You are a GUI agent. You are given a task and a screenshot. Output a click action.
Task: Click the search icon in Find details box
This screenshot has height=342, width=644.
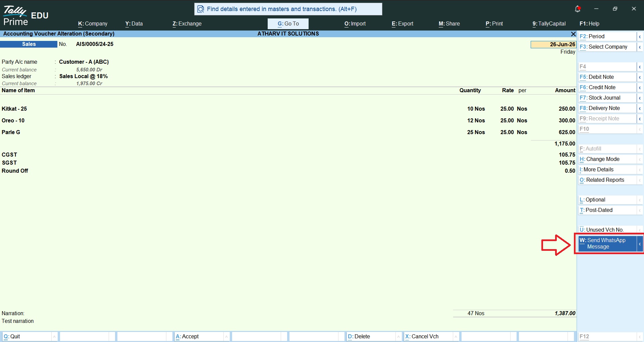pos(201,9)
